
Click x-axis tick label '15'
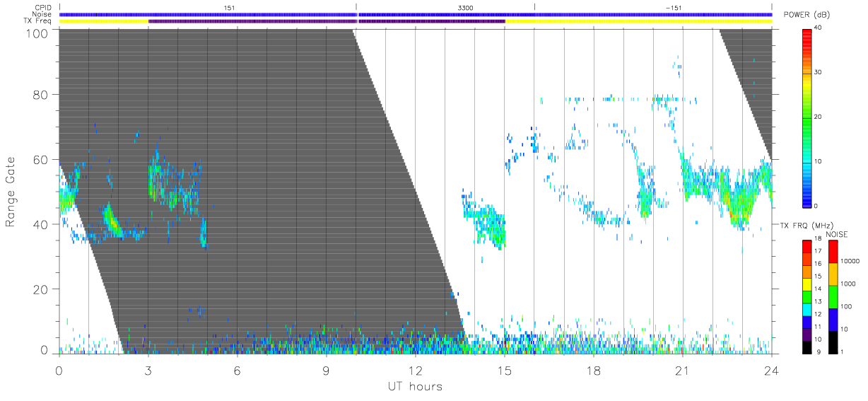click(x=505, y=370)
